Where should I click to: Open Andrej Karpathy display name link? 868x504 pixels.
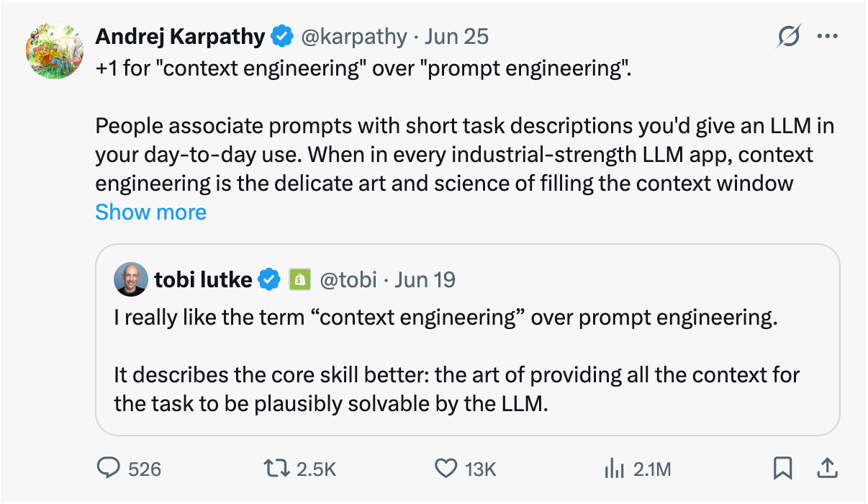pos(180,37)
